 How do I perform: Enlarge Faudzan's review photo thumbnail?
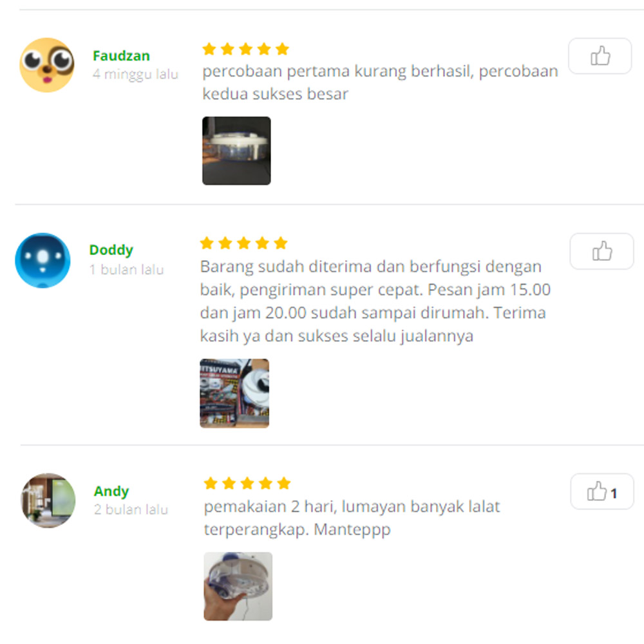(236, 151)
